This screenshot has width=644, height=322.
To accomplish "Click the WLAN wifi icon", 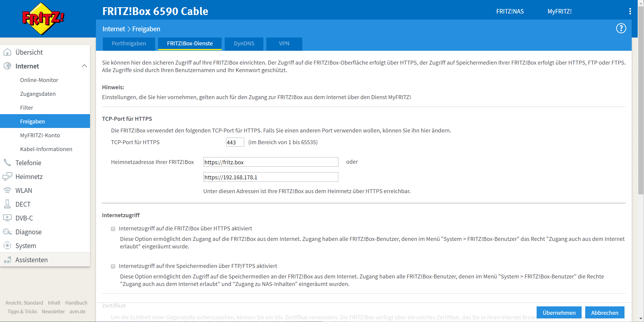I will tap(7, 190).
